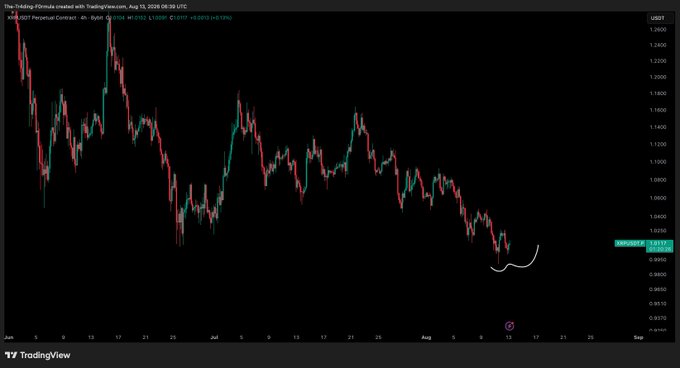This screenshot has height=368, width=680.
Task: Click the close value C1.0117 in legend
Action: (178, 18)
